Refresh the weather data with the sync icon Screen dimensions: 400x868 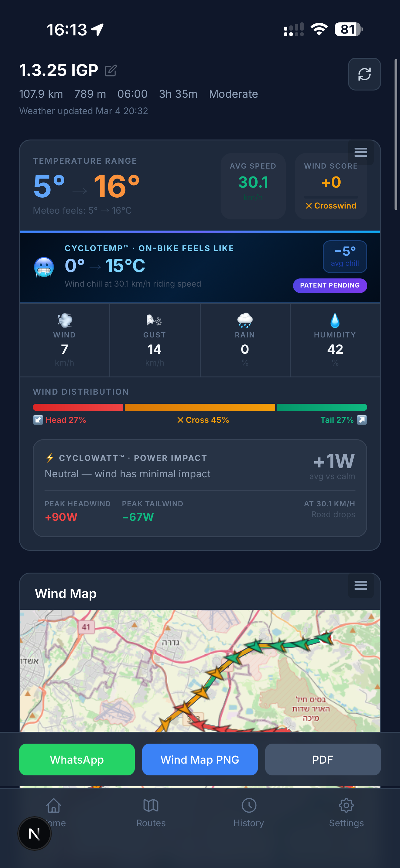pyautogui.click(x=364, y=74)
